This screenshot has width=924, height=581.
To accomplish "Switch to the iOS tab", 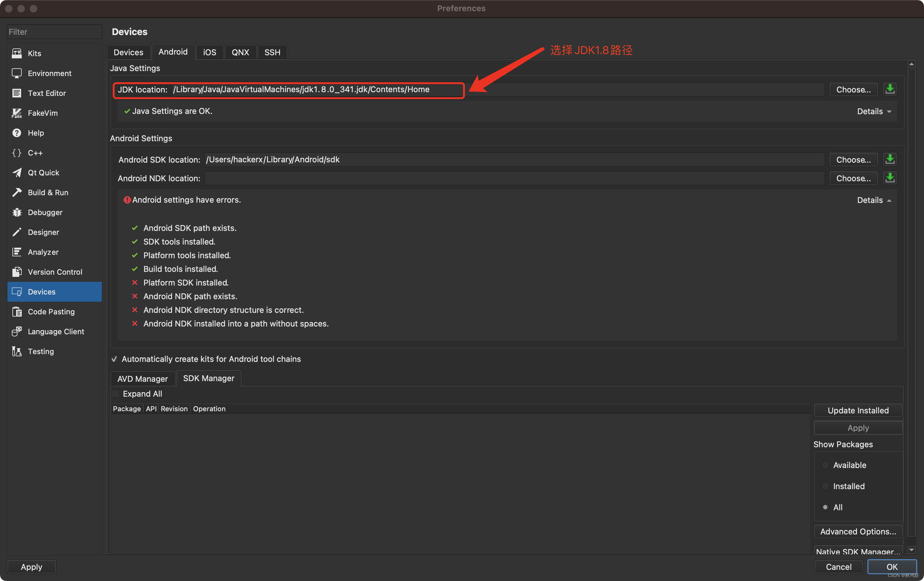I will click(210, 52).
